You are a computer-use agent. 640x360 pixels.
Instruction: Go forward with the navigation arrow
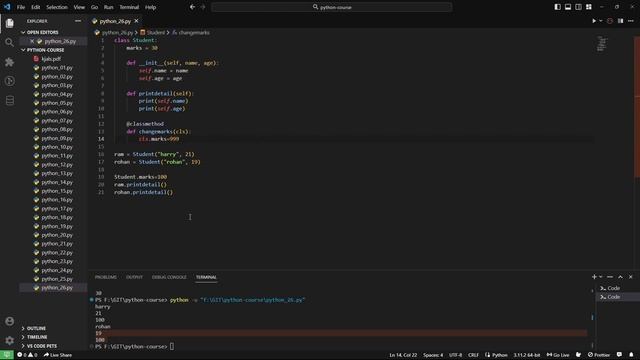203,7
